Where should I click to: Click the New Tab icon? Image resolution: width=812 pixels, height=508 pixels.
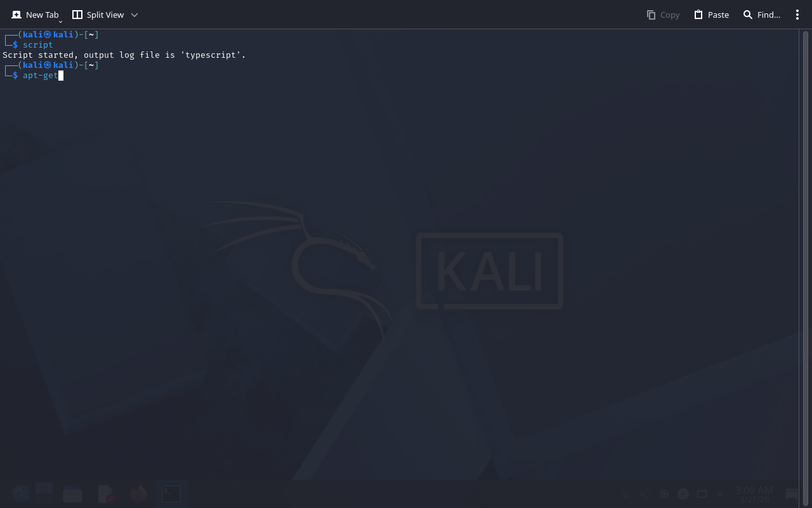point(16,15)
